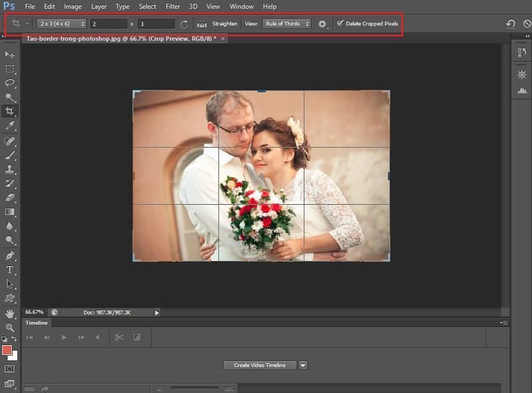Switch to the Timeline tab
Viewport: 532px width, 393px height.
[37, 323]
